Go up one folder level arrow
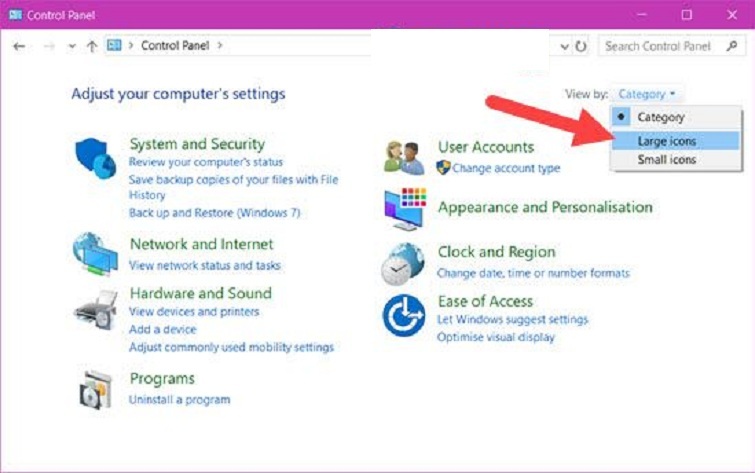This screenshot has width=755, height=473. tap(92, 46)
